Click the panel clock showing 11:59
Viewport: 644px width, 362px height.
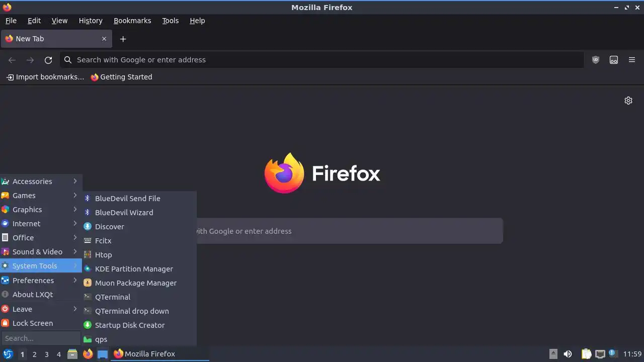coord(632,354)
